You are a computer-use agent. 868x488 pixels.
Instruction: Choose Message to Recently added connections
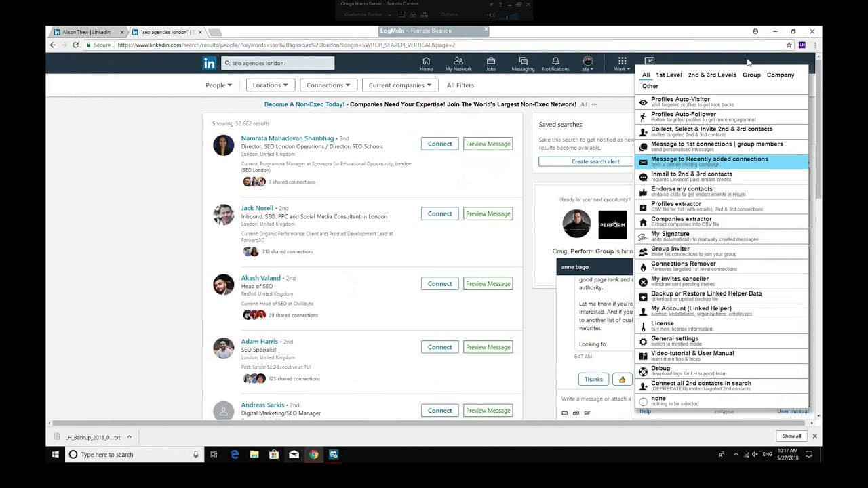[722, 161]
